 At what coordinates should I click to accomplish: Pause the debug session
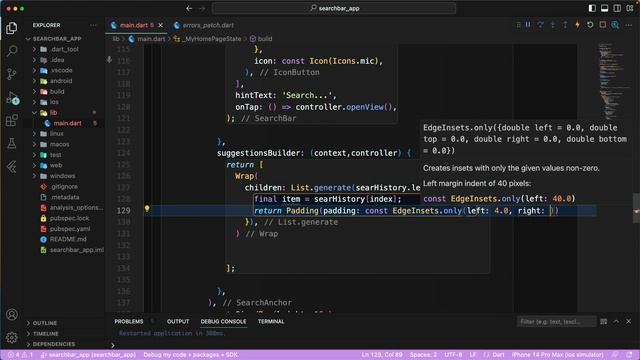[528, 25]
